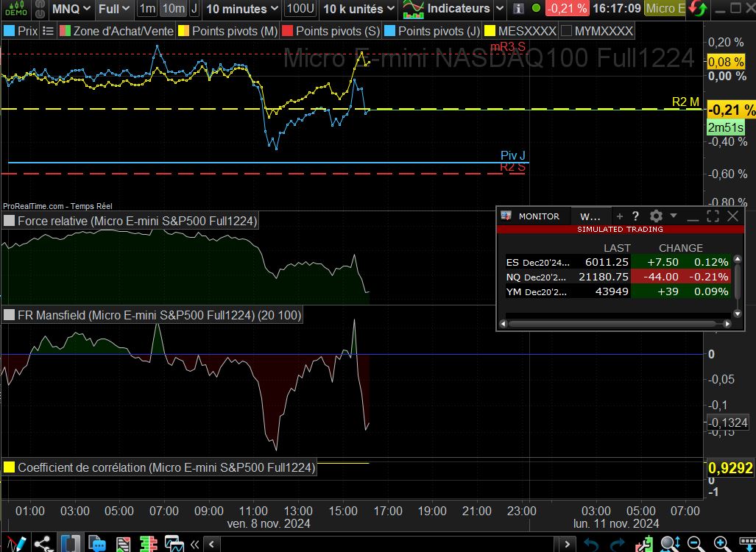Switch to the W... tab in Monitor

tap(590, 216)
